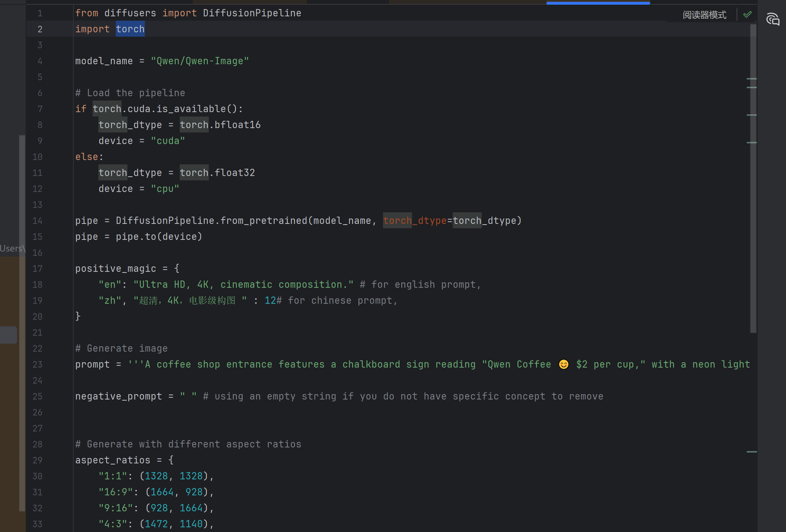Click the "Qwen/Qwen-Image" model name string

200,61
